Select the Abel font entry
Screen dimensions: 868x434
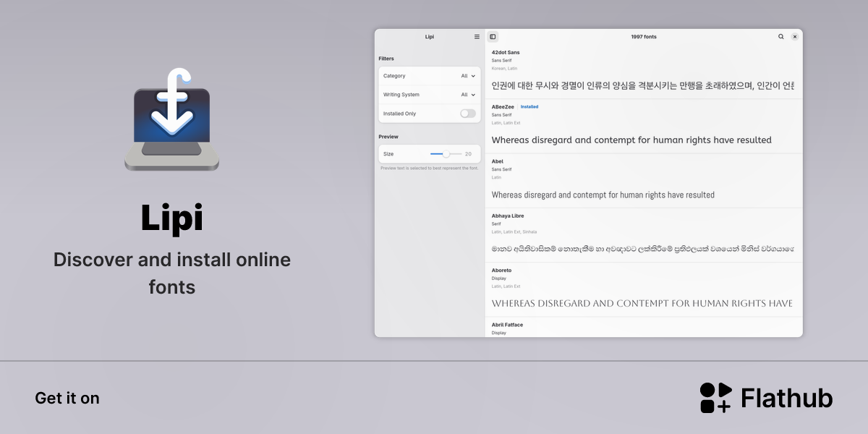643,181
